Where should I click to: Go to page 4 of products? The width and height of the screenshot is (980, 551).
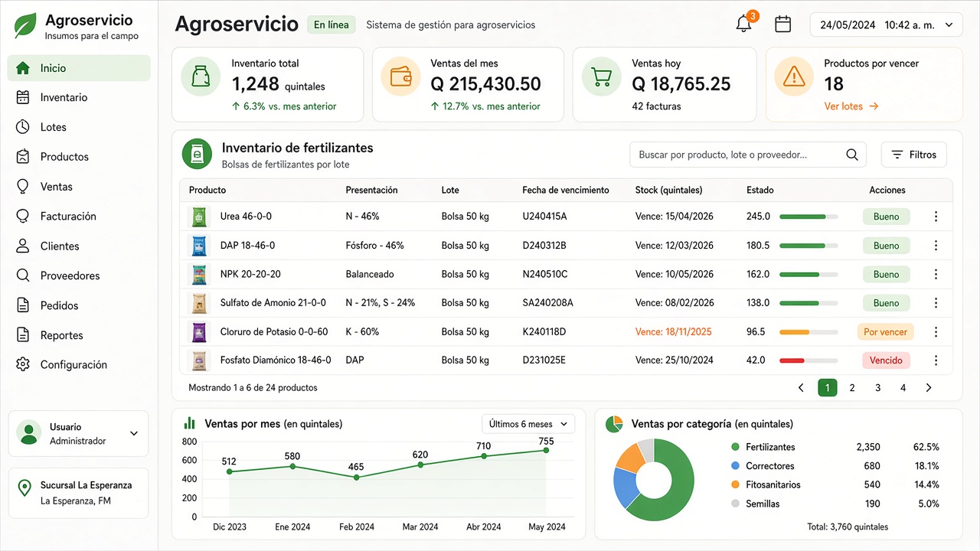point(903,388)
